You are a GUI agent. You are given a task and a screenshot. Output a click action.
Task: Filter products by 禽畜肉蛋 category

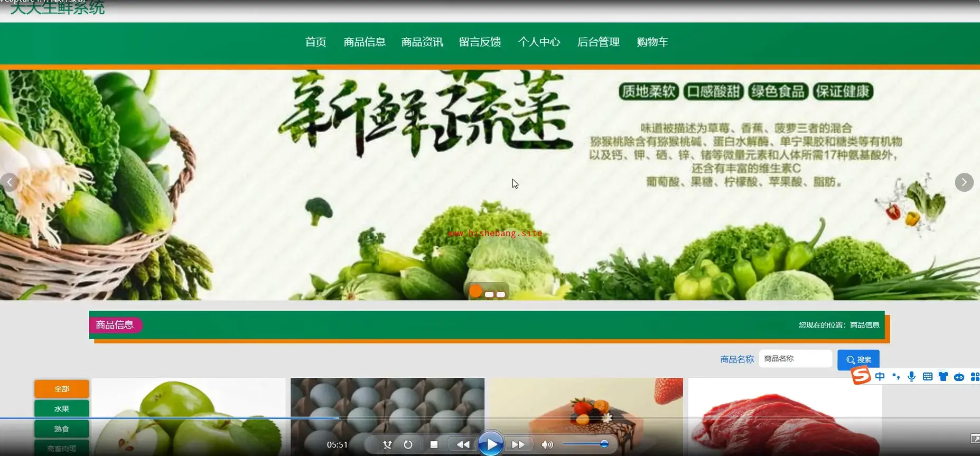tap(62, 448)
